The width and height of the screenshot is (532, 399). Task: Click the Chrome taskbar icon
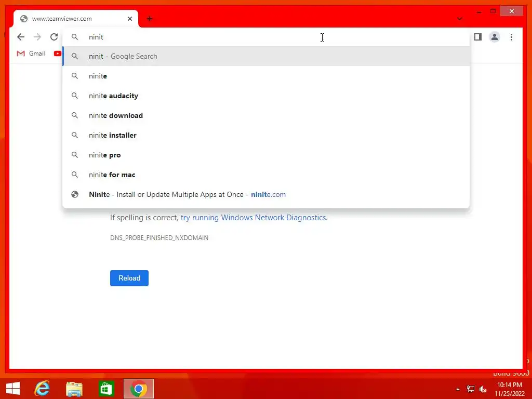click(138, 389)
